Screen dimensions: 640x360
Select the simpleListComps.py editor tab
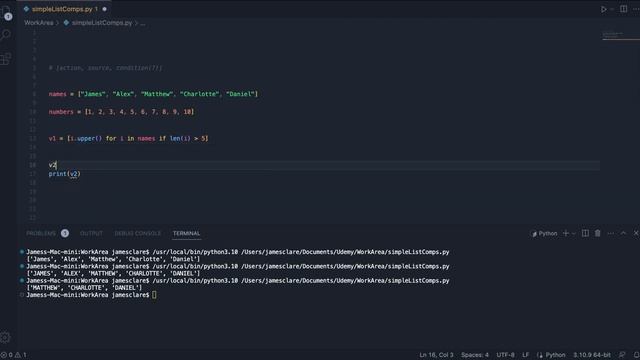[64, 9]
